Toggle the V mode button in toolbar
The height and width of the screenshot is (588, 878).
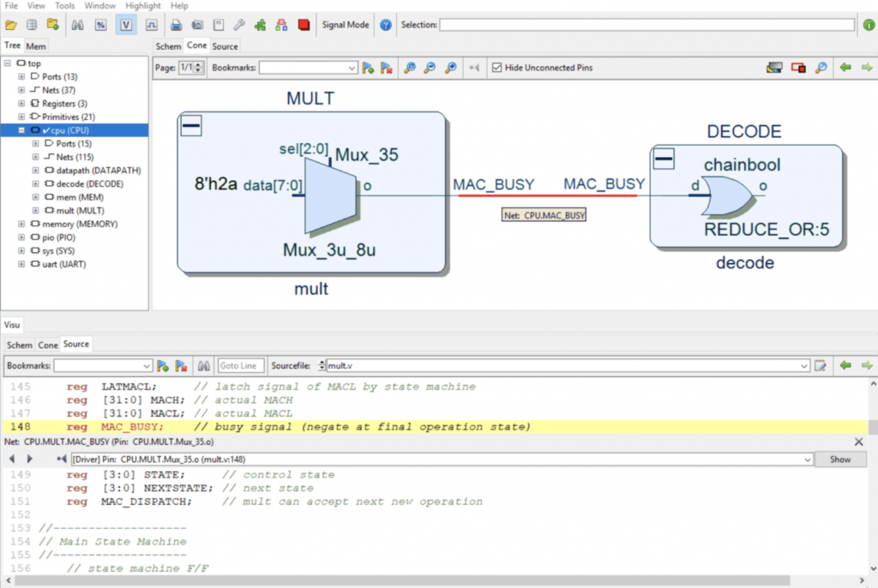coord(125,25)
